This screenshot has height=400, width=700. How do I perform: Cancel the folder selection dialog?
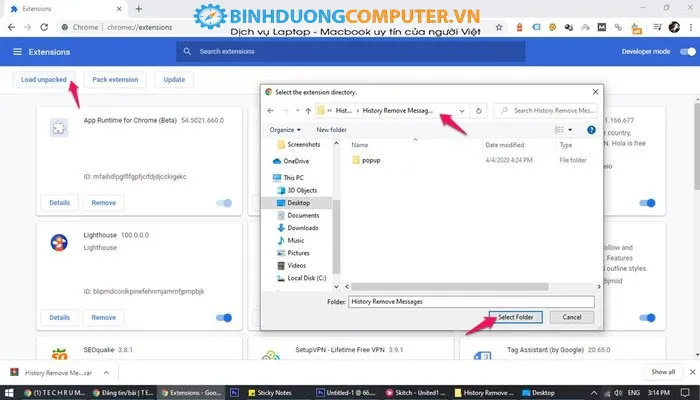click(x=572, y=317)
